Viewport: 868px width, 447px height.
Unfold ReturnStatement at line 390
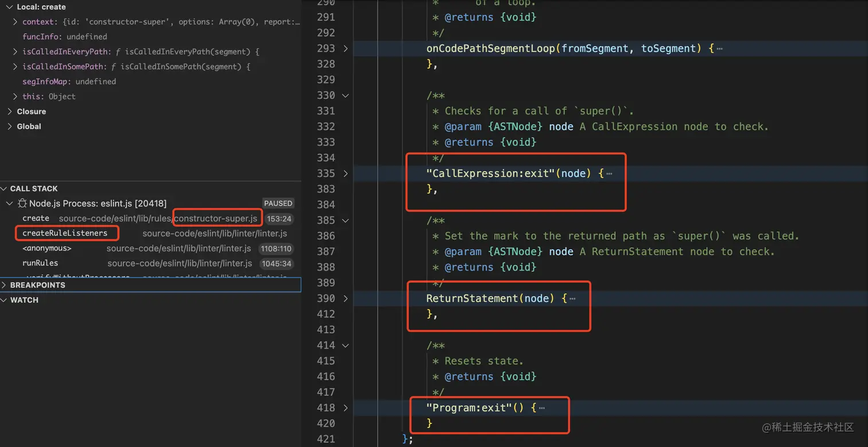click(x=346, y=298)
